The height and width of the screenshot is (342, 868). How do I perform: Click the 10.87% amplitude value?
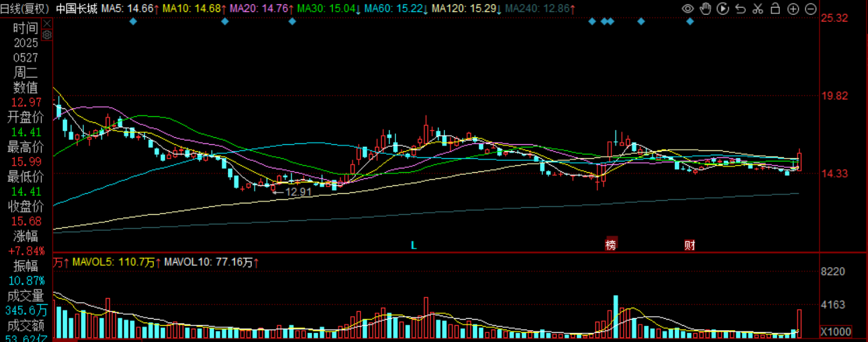(26, 280)
